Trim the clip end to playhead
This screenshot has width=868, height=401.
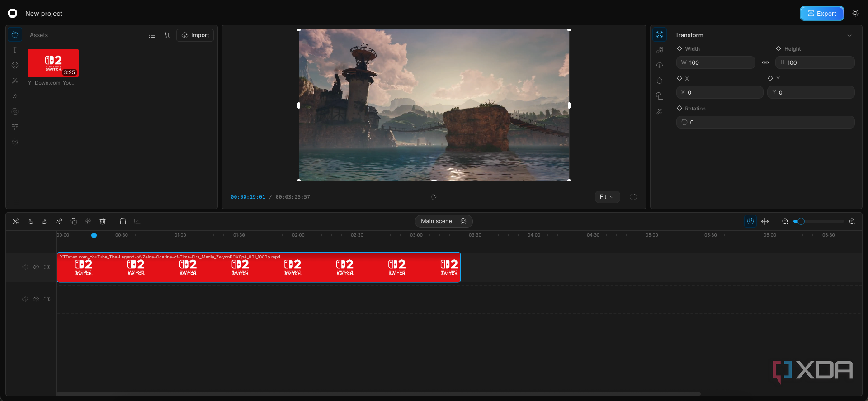coord(45,221)
